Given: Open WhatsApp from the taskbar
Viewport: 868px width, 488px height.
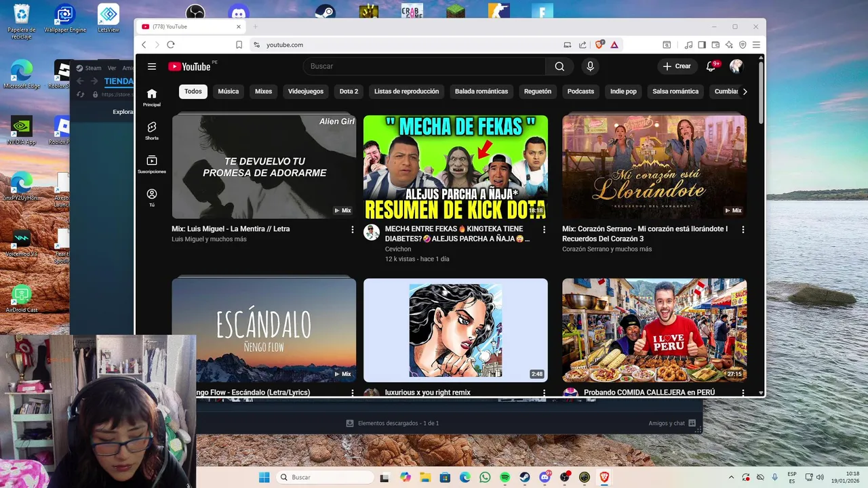Looking at the screenshot, I should pos(485,477).
